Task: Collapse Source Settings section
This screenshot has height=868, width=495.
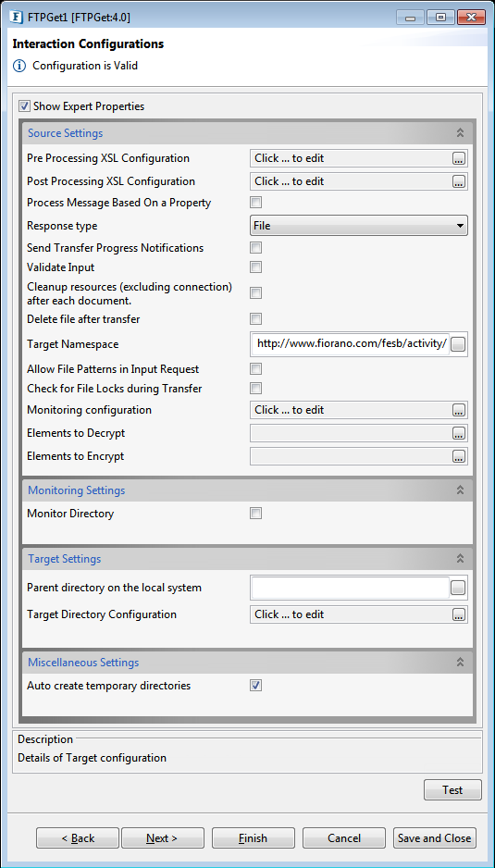Action: click(x=460, y=133)
